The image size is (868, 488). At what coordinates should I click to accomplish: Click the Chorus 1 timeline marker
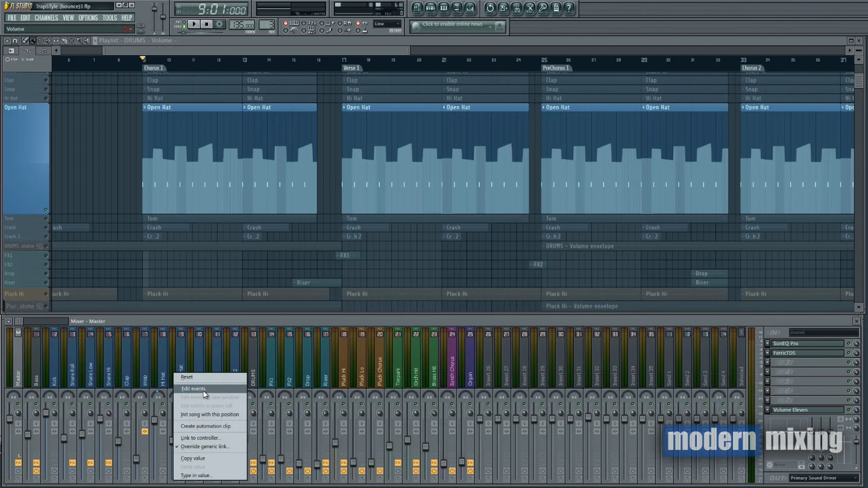(x=153, y=68)
